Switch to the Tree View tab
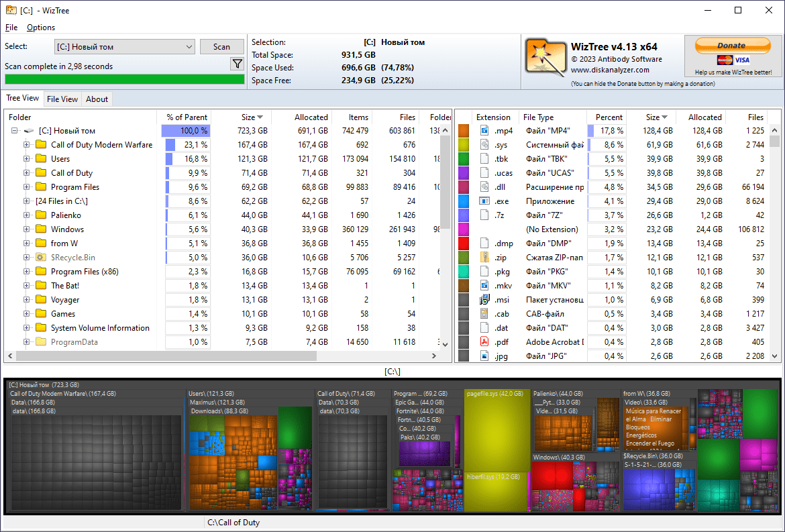 (x=23, y=98)
